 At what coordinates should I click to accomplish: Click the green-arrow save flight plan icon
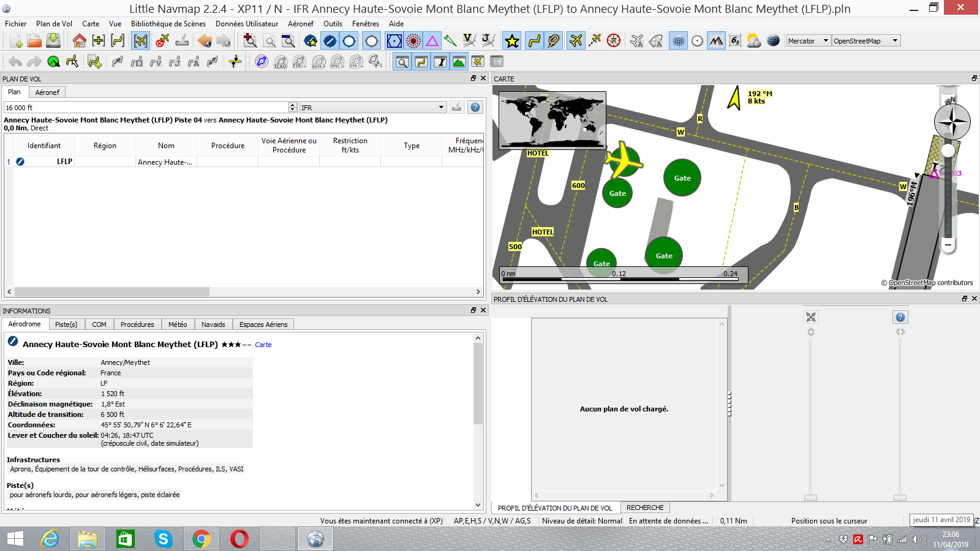(x=53, y=41)
